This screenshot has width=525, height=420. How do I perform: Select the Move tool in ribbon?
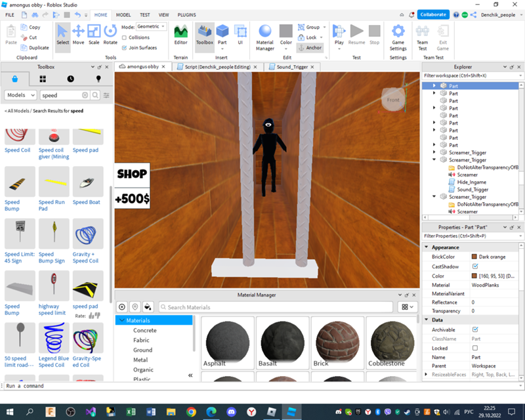(x=78, y=33)
